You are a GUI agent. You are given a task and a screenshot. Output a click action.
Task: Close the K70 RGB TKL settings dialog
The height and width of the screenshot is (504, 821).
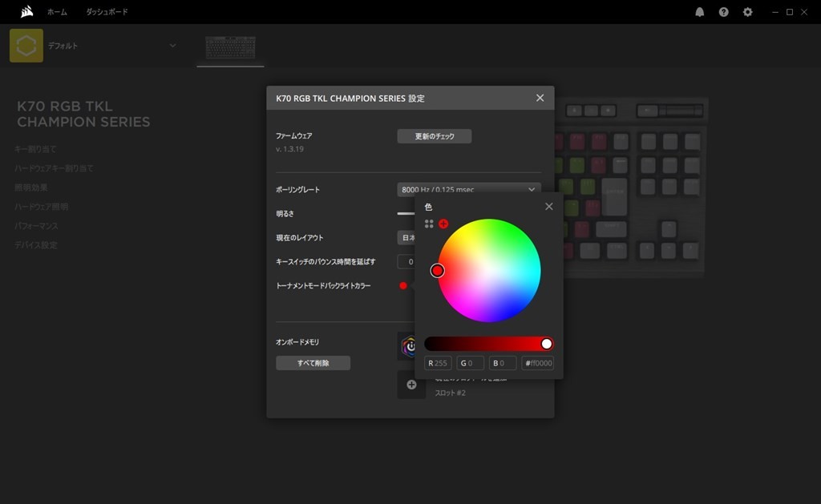coord(540,98)
